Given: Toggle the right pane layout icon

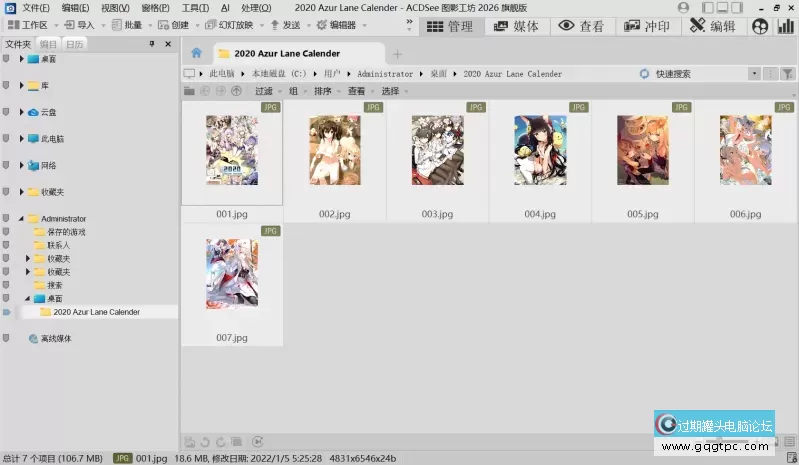Looking at the screenshot, I should tap(737, 8).
